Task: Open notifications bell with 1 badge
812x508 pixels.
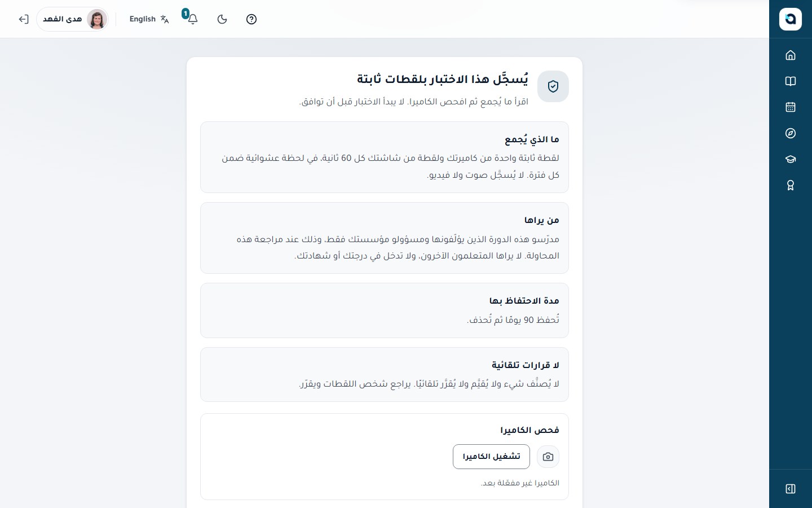Action: [x=192, y=19]
